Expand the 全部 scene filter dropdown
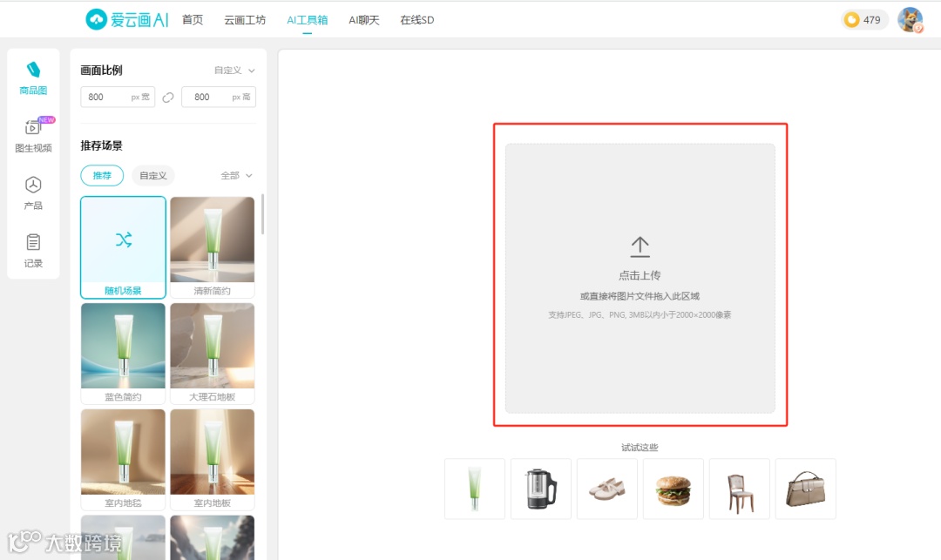 coord(236,176)
